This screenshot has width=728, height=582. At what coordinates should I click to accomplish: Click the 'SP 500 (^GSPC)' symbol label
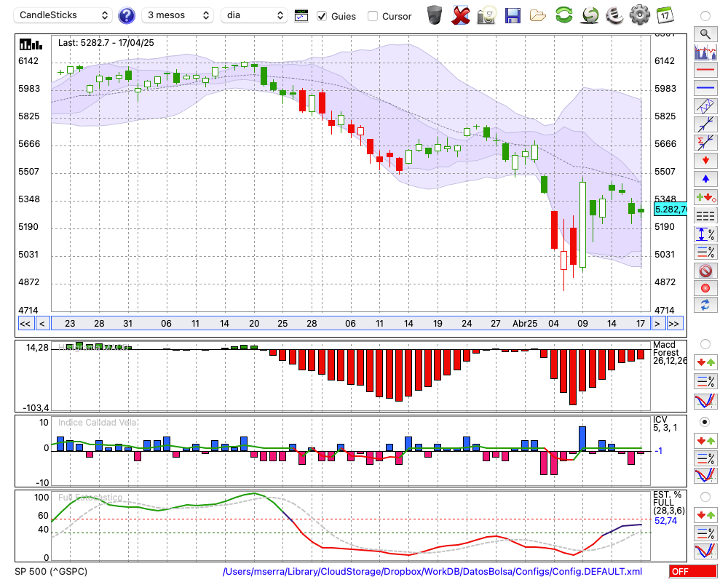tap(51, 571)
